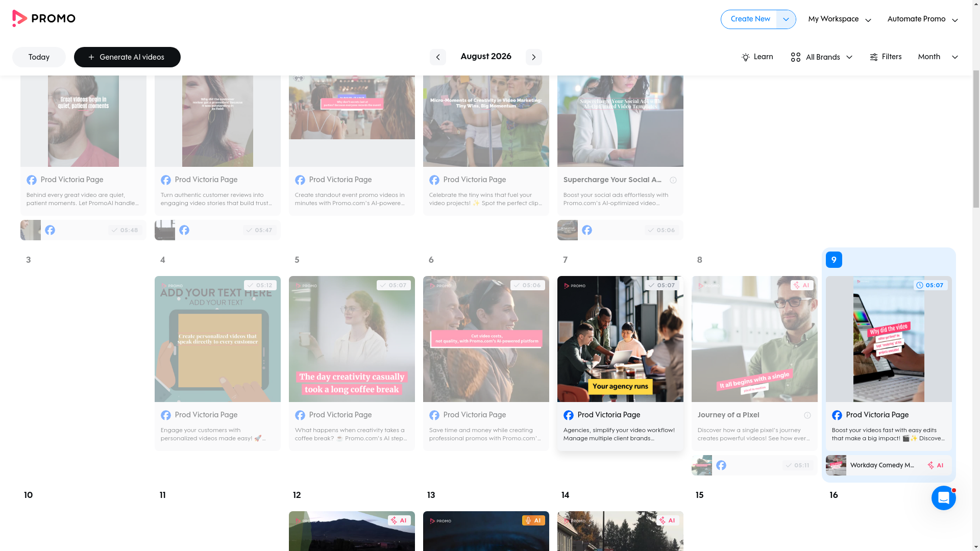This screenshot has width=980, height=551.
Task: Click Facebook icon in the 05:11 row
Action: coord(721,465)
